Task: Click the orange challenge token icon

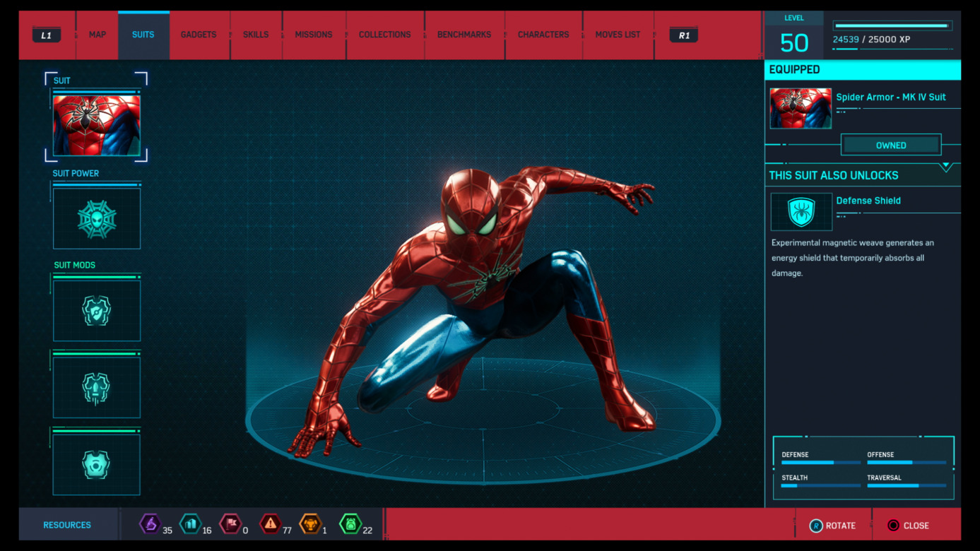Action: [310, 524]
